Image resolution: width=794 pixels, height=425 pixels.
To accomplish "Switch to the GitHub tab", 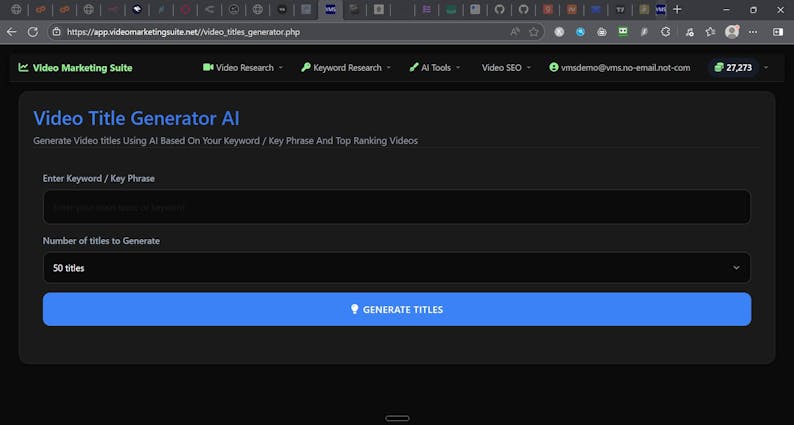I will (x=523, y=9).
